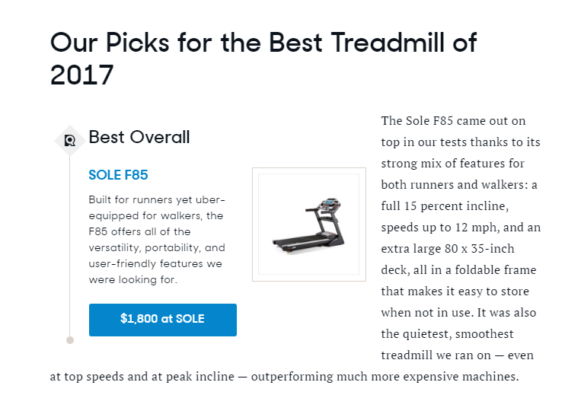
Task: Click the 'the quietest, smoothest' text line
Action: click(447, 334)
